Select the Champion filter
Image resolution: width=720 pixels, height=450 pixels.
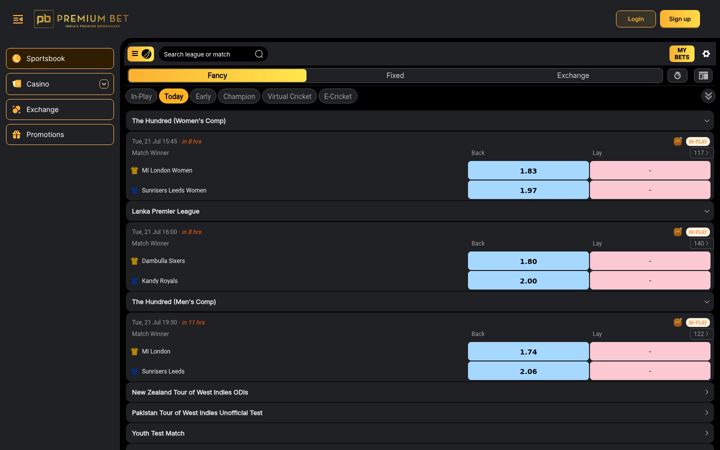click(239, 96)
